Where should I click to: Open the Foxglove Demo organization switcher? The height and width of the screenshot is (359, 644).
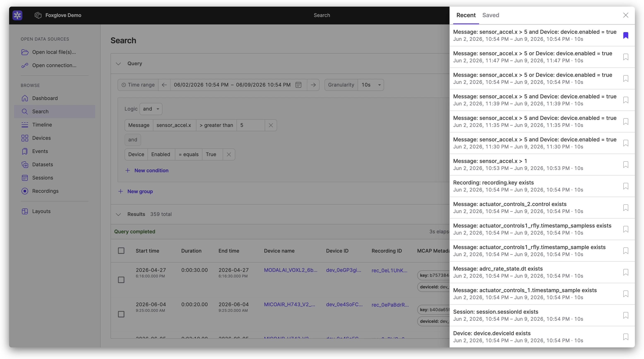(x=58, y=15)
